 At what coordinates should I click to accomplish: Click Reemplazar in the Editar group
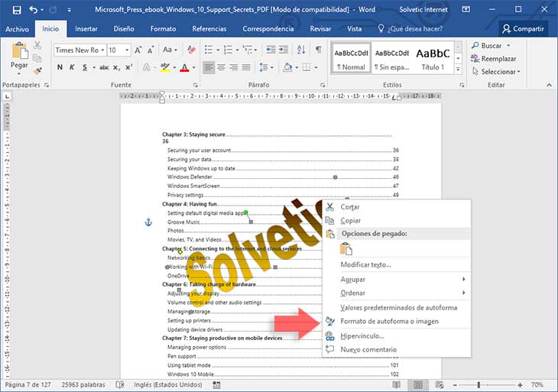pyautogui.click(x=494, y=59)
